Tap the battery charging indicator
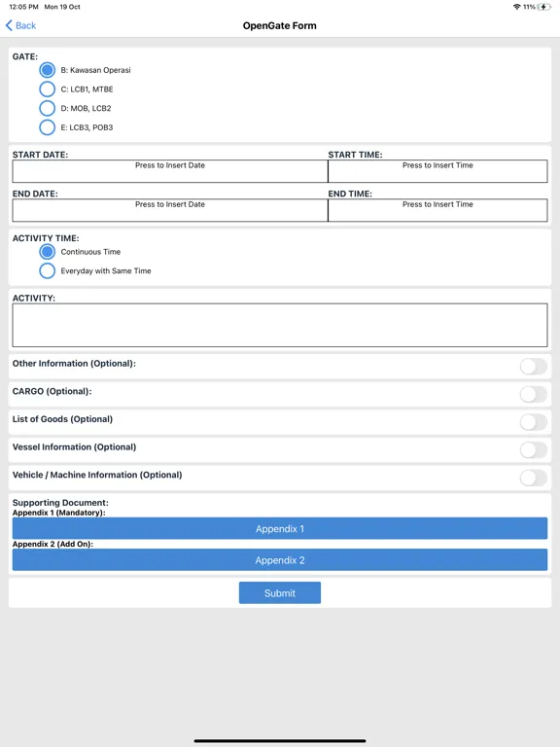 (x=544, y=7)
